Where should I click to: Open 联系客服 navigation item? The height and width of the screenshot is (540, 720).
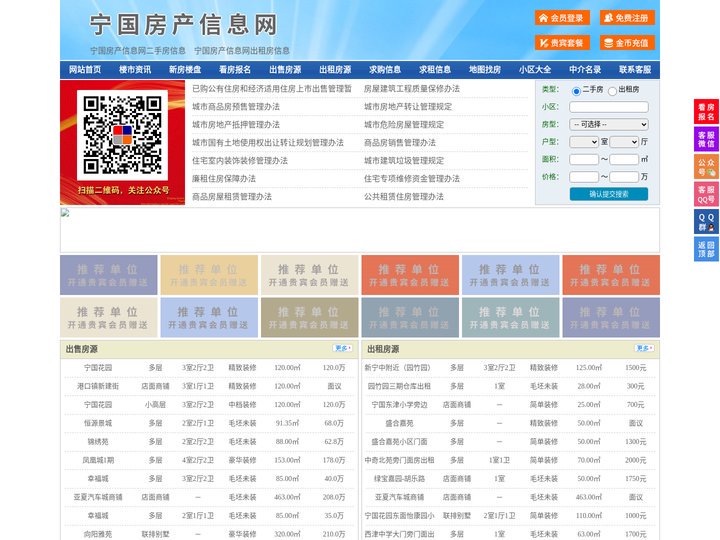click(635, 70)
